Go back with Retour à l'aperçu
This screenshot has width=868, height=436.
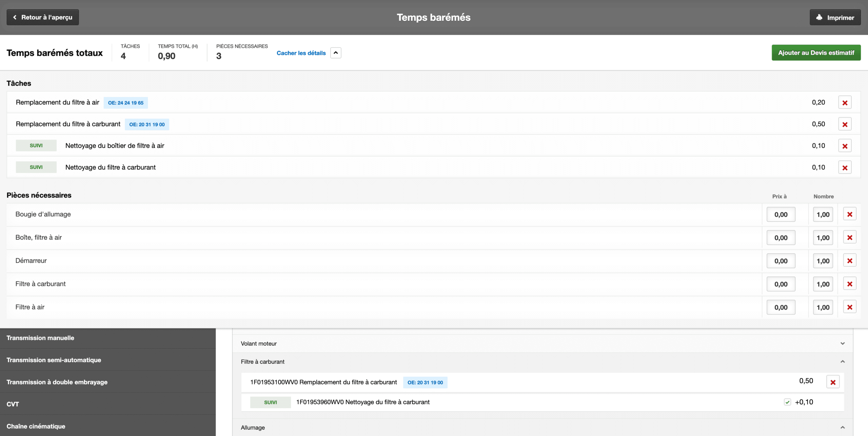[x=43, y=17]
